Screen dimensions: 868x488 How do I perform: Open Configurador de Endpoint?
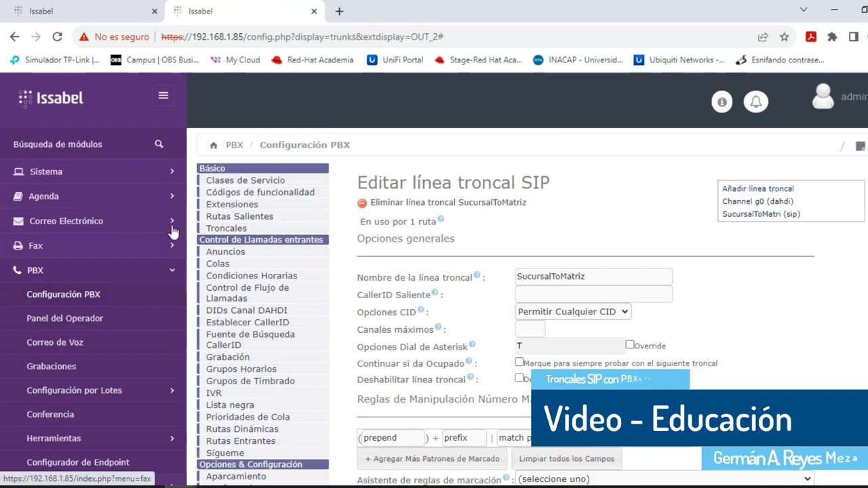pyautogui.click(x=77, y=462)
